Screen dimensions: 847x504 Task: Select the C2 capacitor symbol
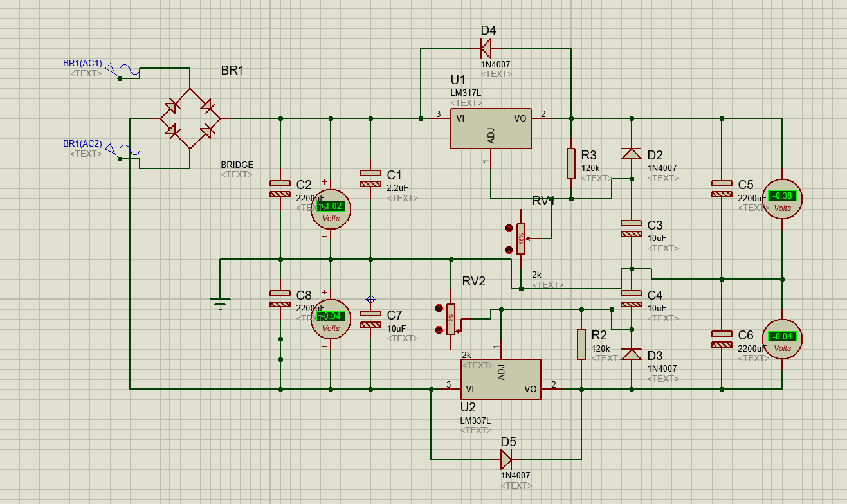pyautogui.click(x=280, y=189)
